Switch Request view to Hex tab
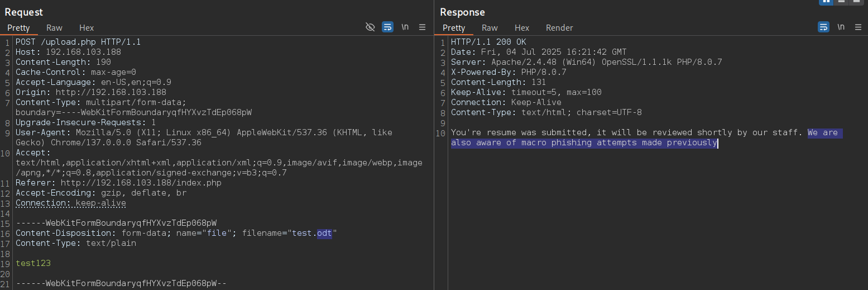 (x=87, y=27)
